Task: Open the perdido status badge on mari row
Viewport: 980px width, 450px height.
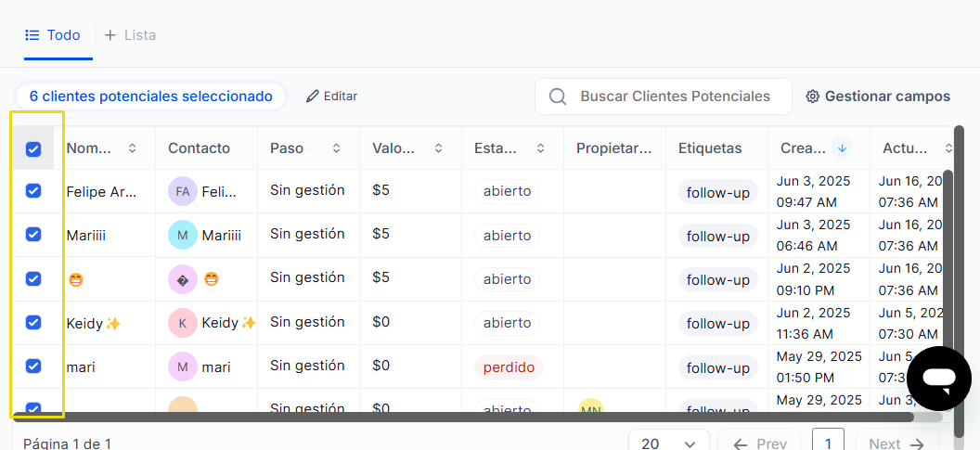Action: 509,367
